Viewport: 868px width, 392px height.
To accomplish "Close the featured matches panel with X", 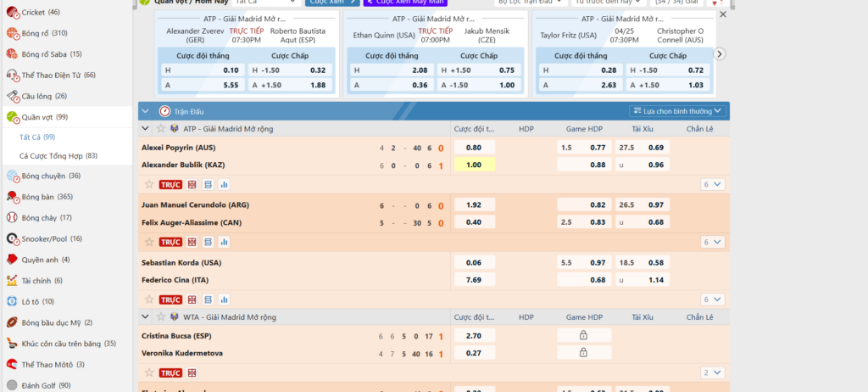I will pos(722,14).
